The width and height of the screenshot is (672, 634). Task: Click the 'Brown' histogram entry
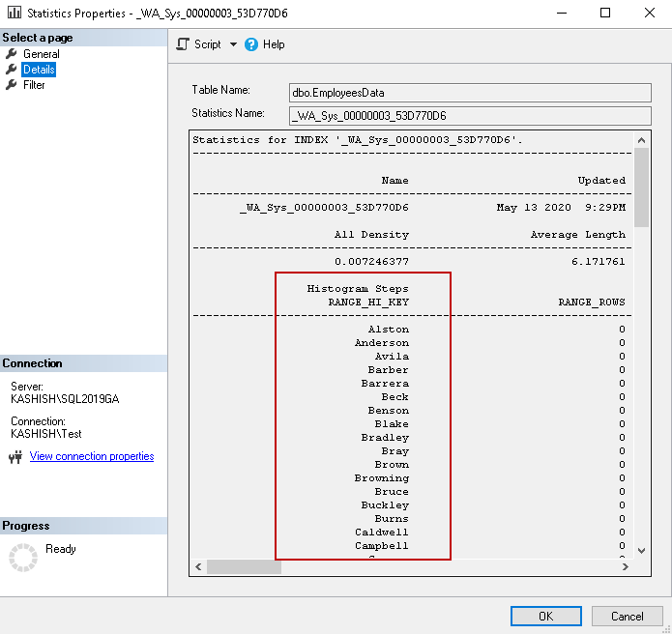(392, 464)
